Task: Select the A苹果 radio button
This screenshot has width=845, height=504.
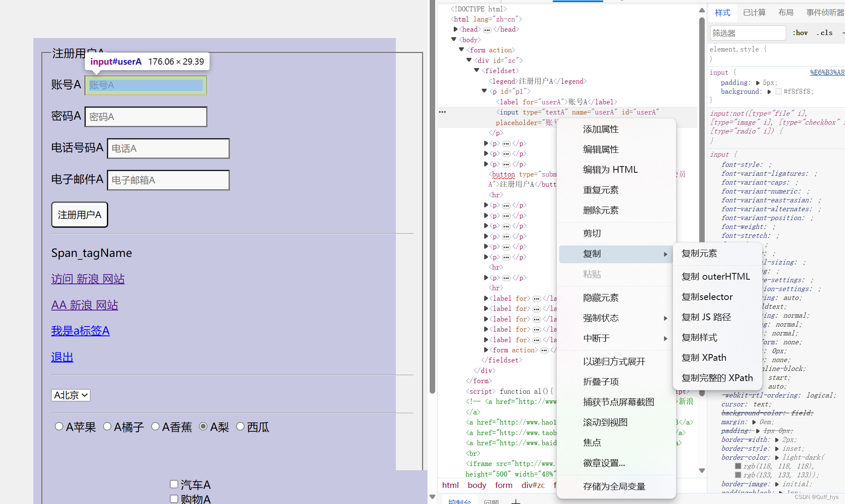Action: coord(59,427)
